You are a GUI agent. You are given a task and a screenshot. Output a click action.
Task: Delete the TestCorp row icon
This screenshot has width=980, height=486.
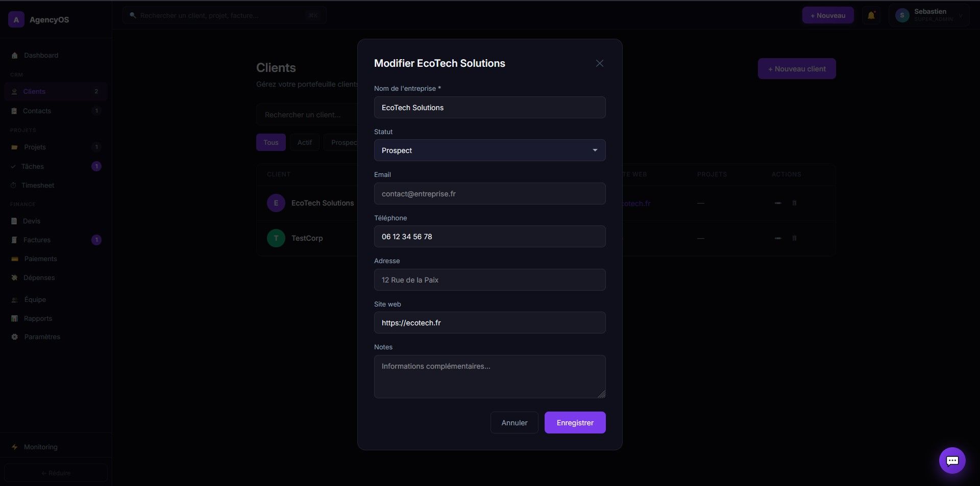[x=794, y=238]
